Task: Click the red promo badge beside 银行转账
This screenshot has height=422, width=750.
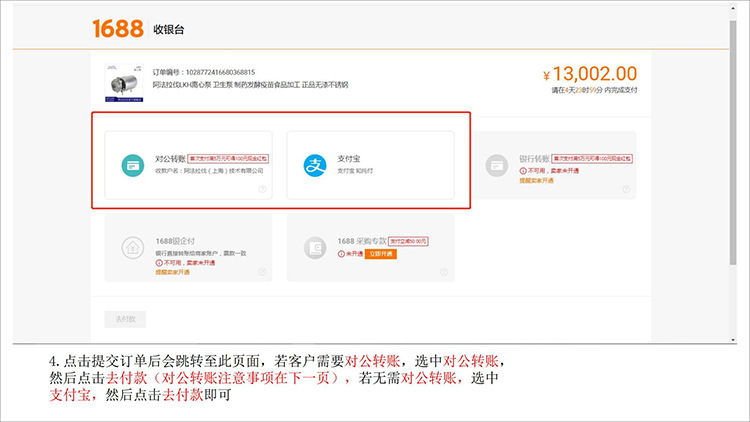Action: point(592,158)
